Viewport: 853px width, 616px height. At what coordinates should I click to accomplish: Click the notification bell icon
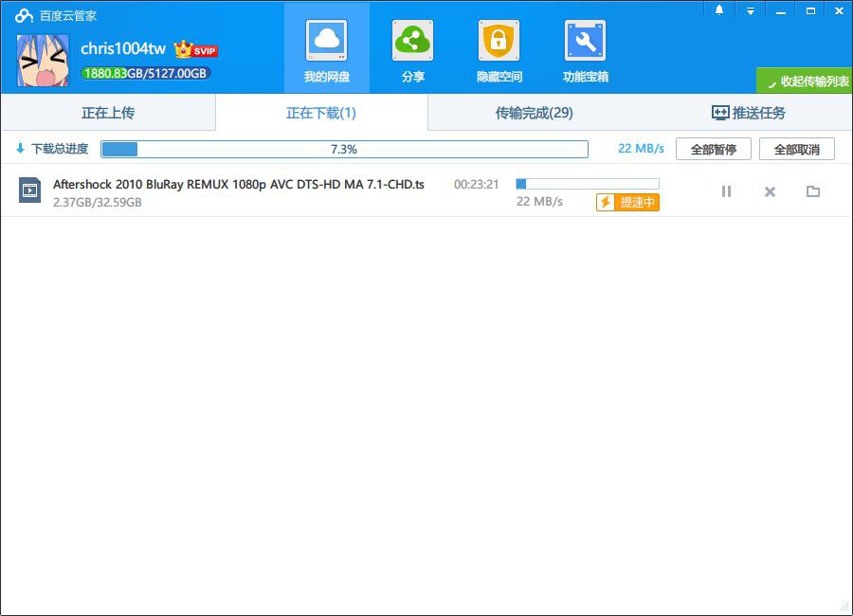point(719,10)
